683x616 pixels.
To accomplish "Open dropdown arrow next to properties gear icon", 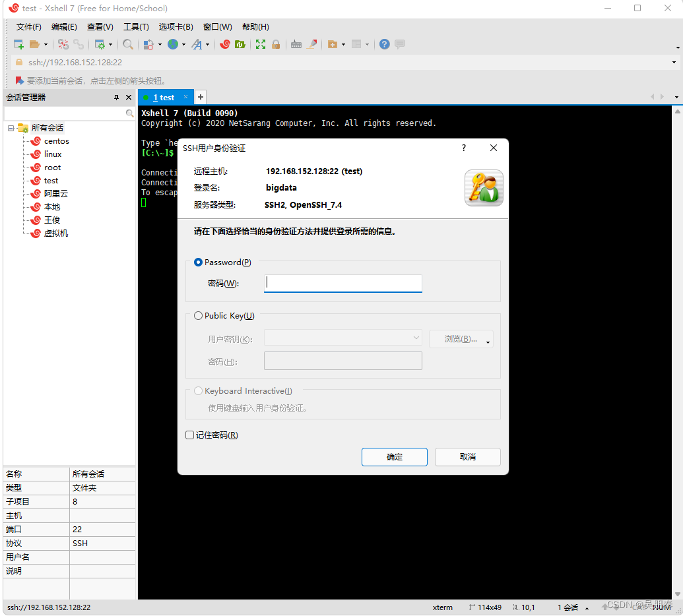I will pyautogui.click(x=110, y=44).
